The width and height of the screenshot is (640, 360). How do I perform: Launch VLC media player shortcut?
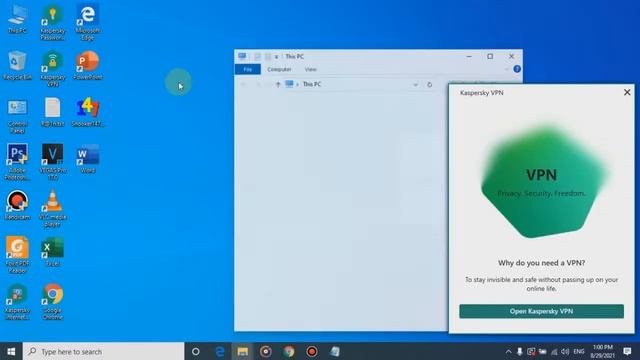(53, 209)
